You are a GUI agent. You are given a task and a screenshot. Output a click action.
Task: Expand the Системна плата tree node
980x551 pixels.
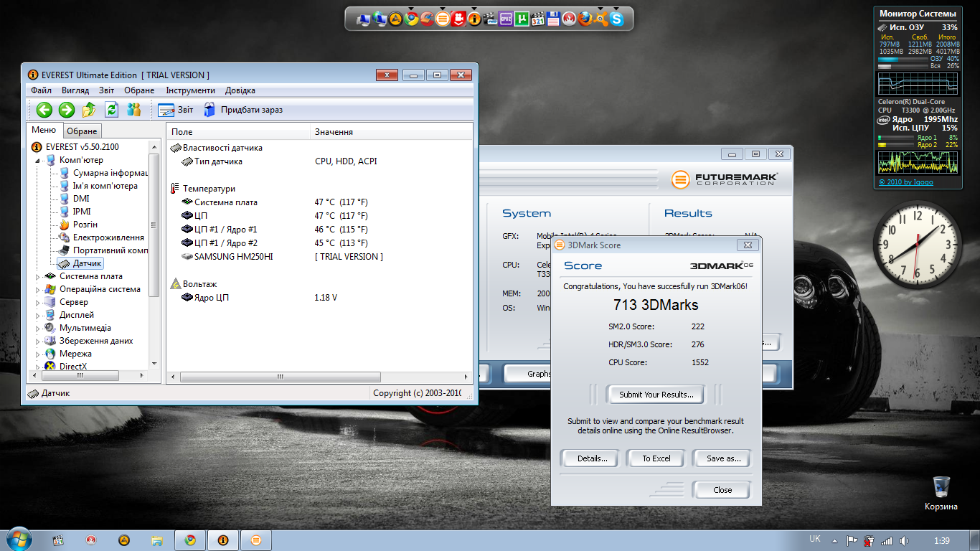pyautogui.click(x=39, y=276)
